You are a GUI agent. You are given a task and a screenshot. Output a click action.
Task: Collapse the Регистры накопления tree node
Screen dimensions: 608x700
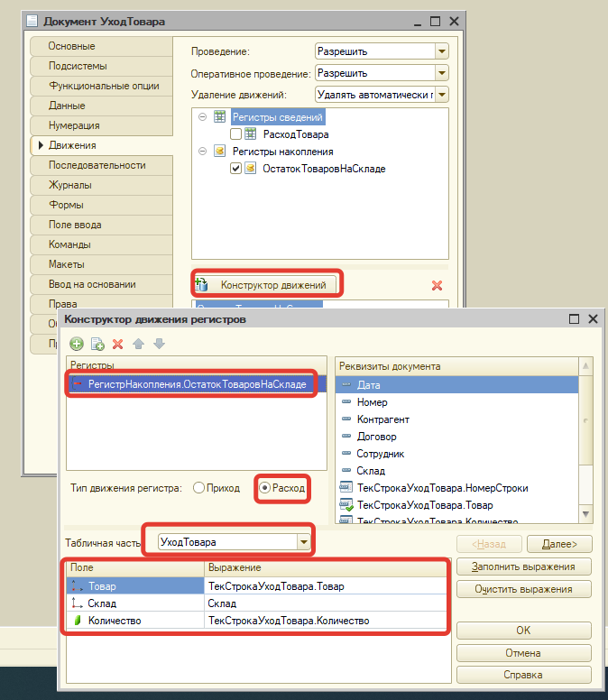202,152
